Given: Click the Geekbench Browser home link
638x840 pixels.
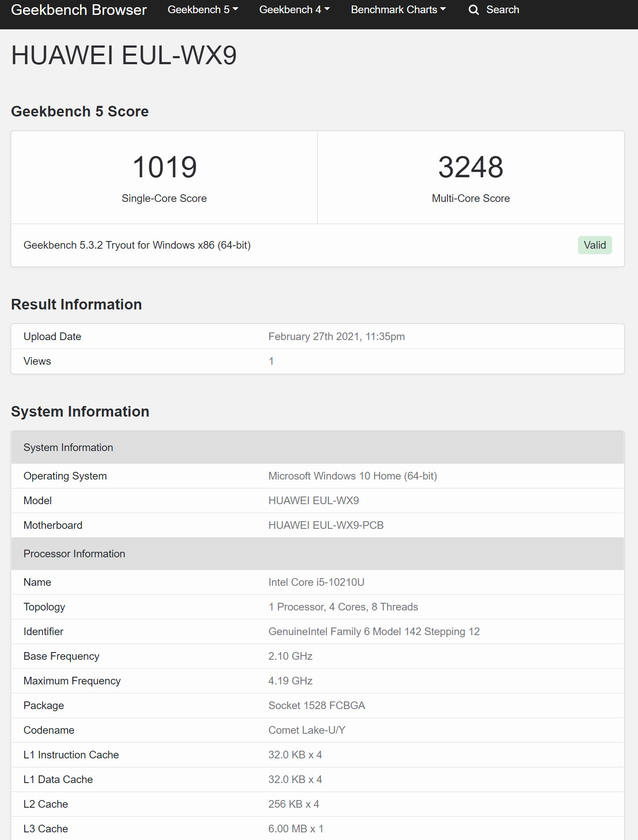Looking at the screenshot, I should (79, 10).
